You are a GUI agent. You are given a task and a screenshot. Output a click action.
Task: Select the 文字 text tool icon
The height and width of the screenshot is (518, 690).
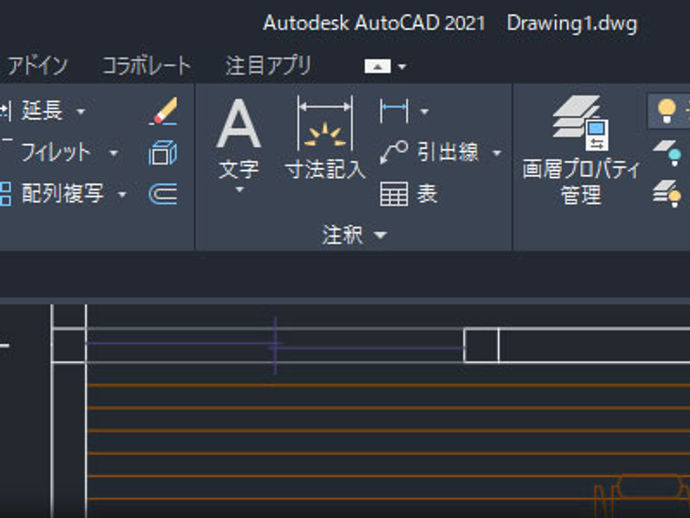239,123
